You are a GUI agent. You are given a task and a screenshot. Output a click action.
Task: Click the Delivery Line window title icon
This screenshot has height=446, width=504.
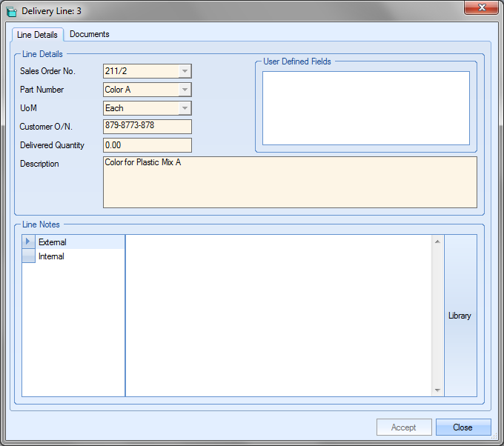point(12,11)
